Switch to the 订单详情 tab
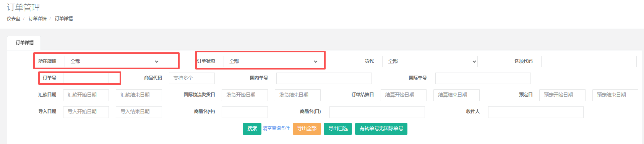Viewport: 644px width, 144px height. click(x=24, y=43)
